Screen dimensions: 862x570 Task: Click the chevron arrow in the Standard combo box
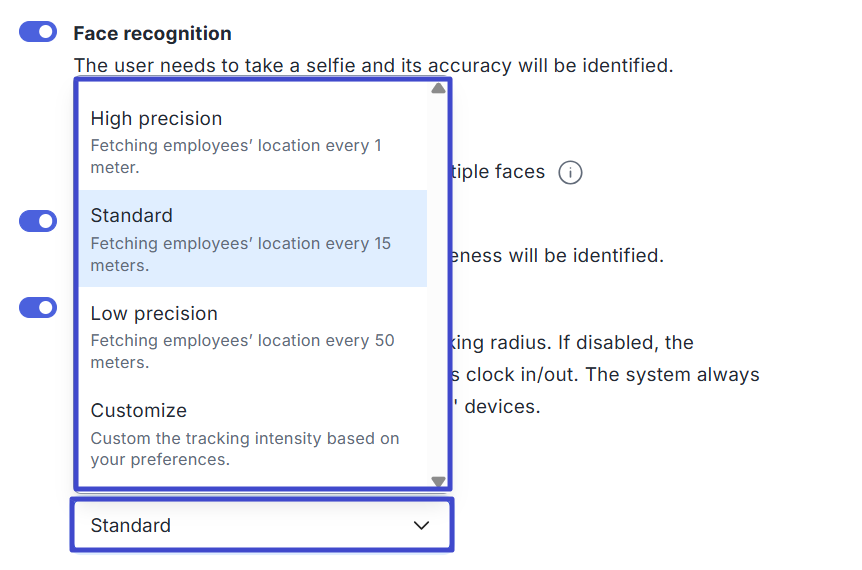coord(421,525)
